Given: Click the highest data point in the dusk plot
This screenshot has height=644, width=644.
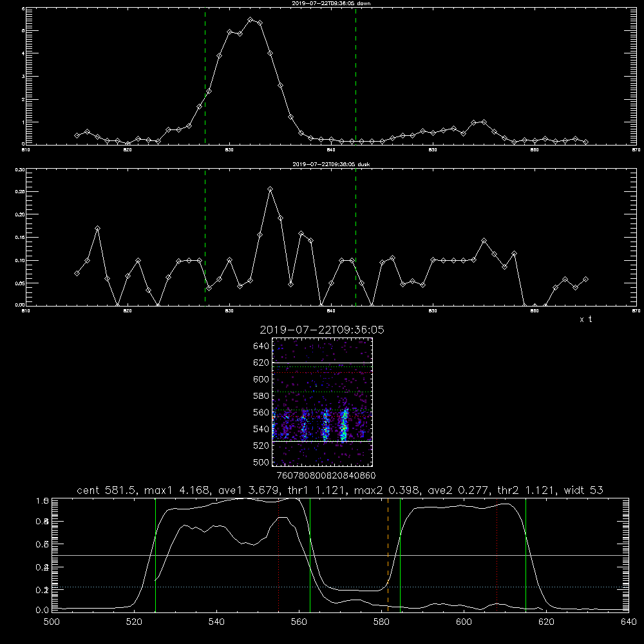Looking at the screenshot, I should [270, 189].
